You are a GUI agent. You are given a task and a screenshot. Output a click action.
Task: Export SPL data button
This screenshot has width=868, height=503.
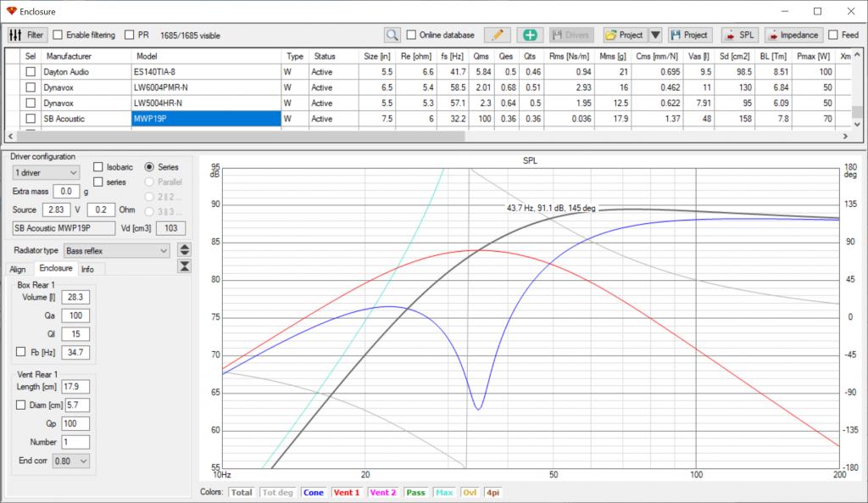(x=739, y=35)
